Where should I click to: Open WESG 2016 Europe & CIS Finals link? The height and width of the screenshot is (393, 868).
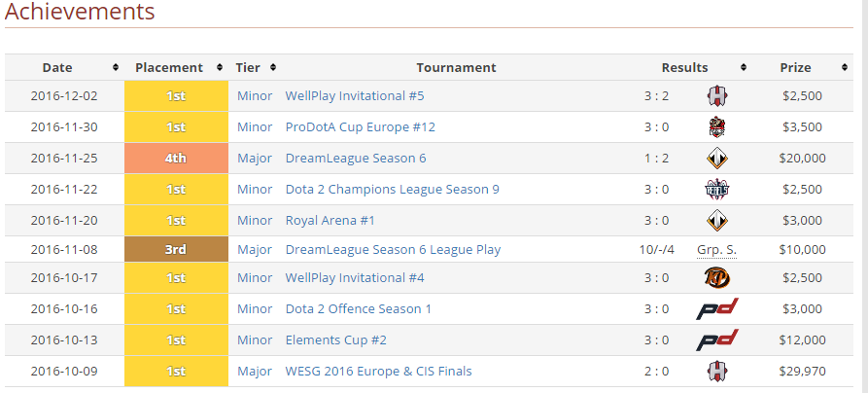click(x=378, y=372)
